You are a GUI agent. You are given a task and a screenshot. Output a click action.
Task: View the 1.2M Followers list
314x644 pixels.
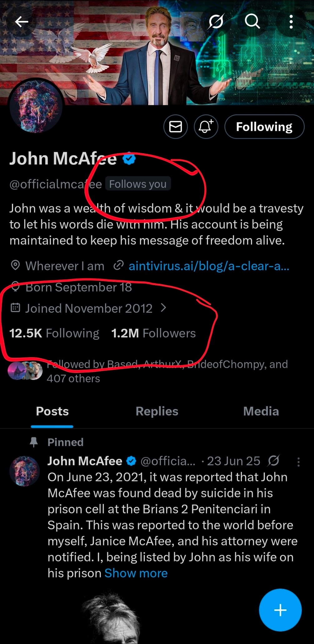tap(153, 333)
